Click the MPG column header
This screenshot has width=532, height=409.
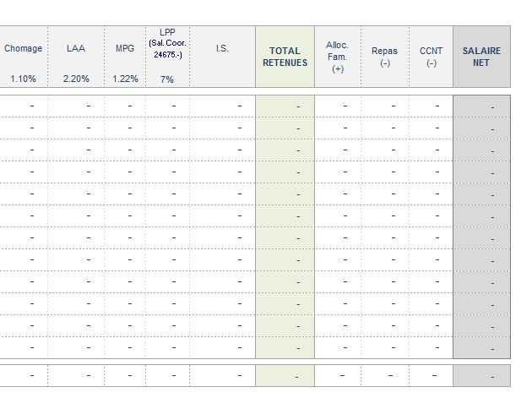(125, 49)
